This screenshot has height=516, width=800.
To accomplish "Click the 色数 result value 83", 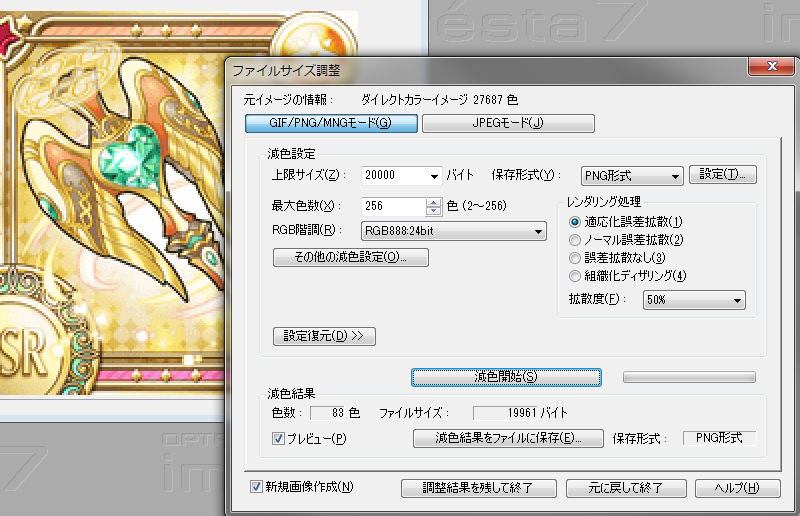I will coord(328,413).
